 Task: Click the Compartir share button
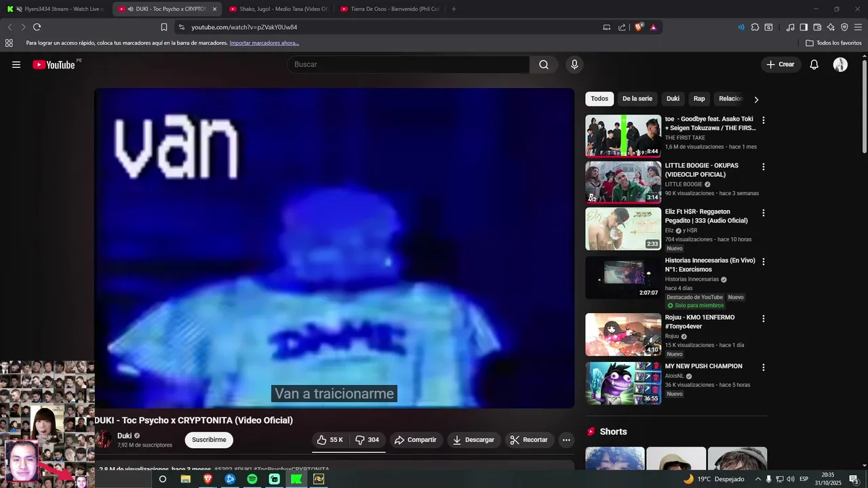pos(416,440)
